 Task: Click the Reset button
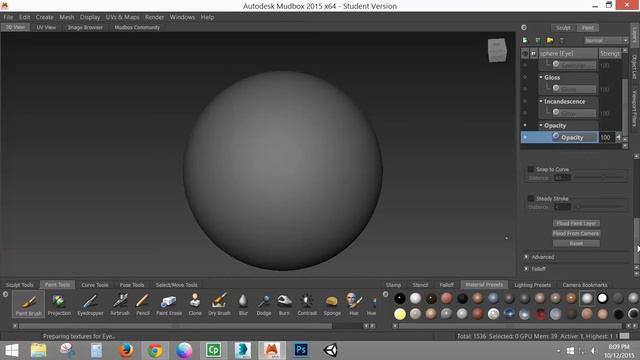coord(576,243)
